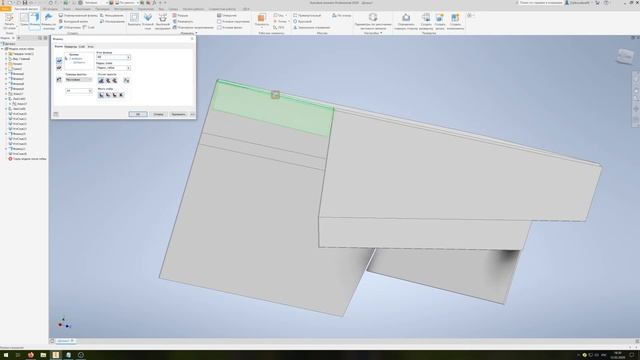640x360 pixels.
Task: Select the Face (Грань) sheet metal tool
Action: click(x=24, y=20)
